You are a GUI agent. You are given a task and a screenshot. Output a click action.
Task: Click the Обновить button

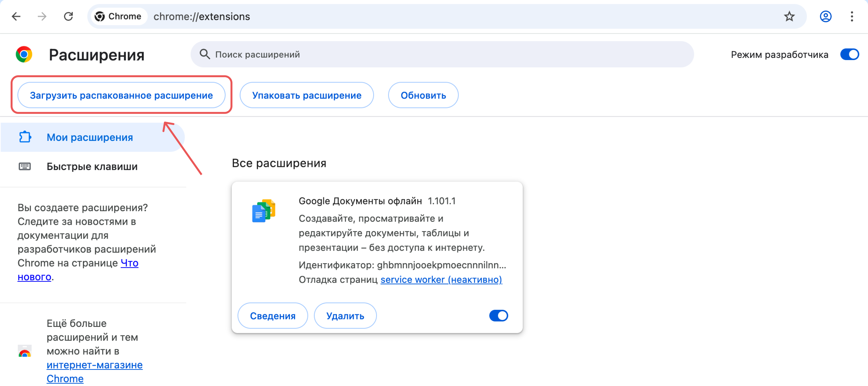click(423, 95)
